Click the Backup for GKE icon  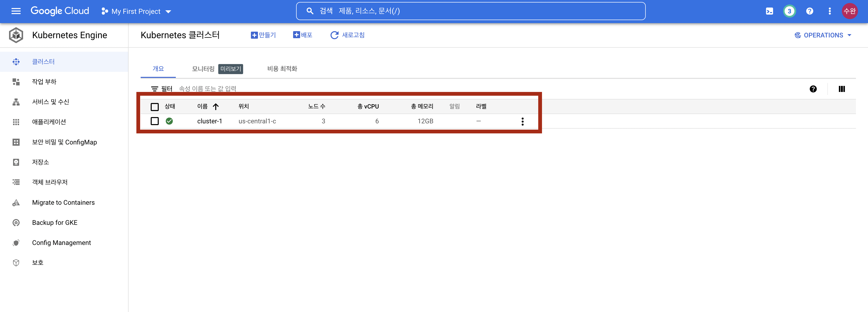pos(16,223)
